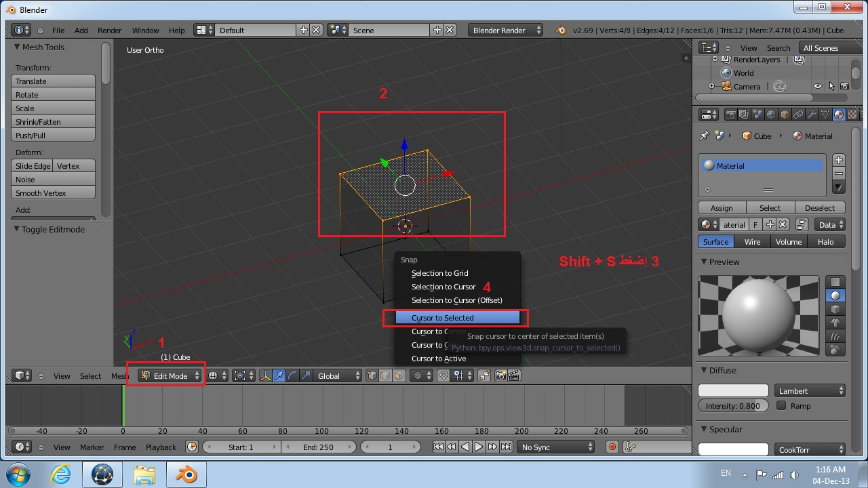Switch to edge select mode
This screenshot has height=488, width=868.
[x=385, y=375]
